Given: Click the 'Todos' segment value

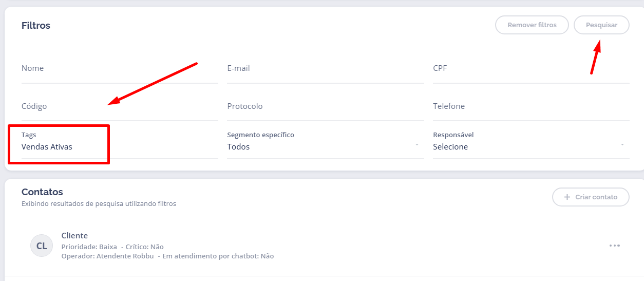Looking at the screenshot, I should (x=238, y=147).
